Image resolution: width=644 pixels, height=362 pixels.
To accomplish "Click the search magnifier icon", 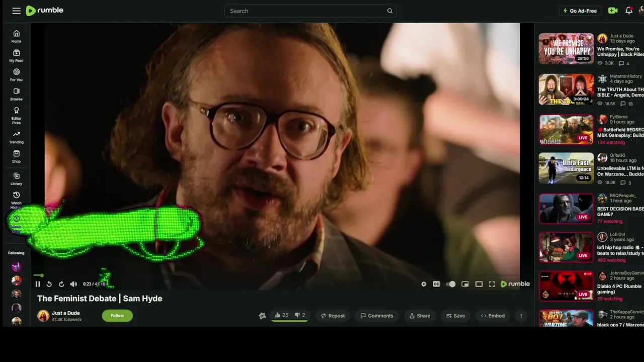I will coord(390,11).
